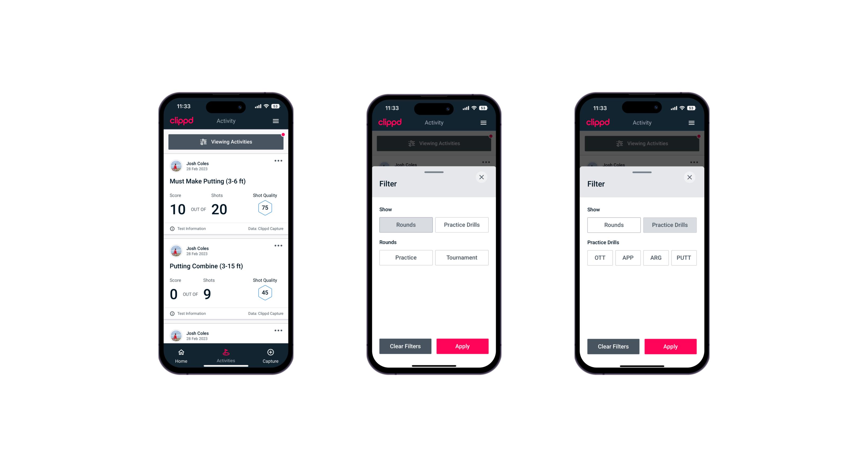The height and width of the screenshot is (467, 868).
Task: Tap the Activities tab icon
Action: 226,352
